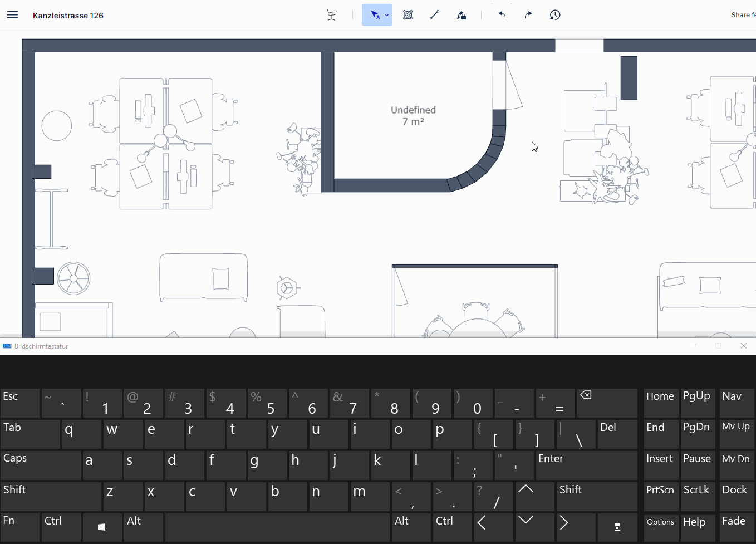Toggle the right Ctrl key
The height and width of the screenshot is (544, 756).
click(453, 528)
